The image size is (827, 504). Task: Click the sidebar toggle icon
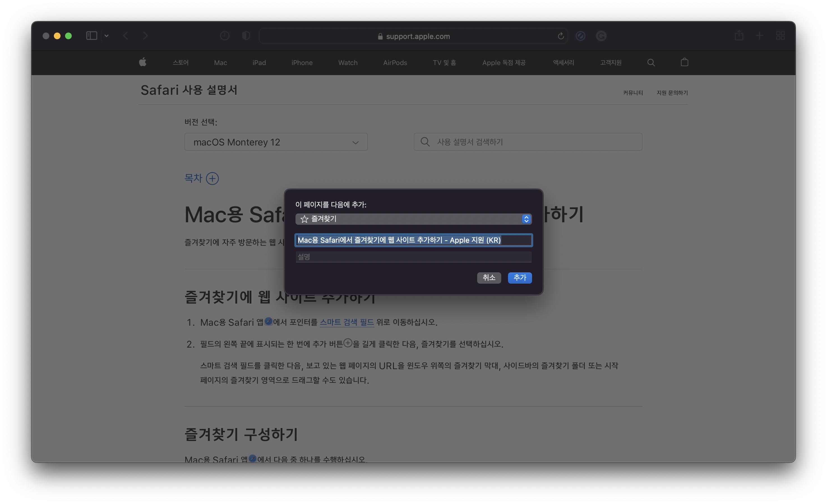click(x=91, y=36)
